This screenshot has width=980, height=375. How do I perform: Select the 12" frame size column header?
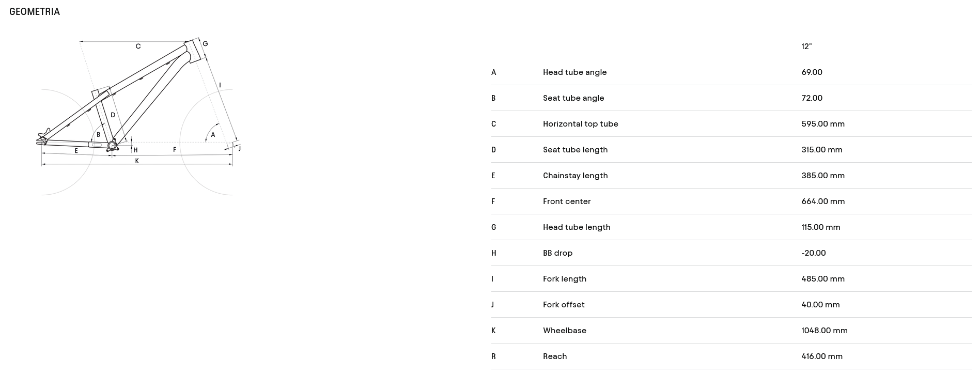(806, 46)
